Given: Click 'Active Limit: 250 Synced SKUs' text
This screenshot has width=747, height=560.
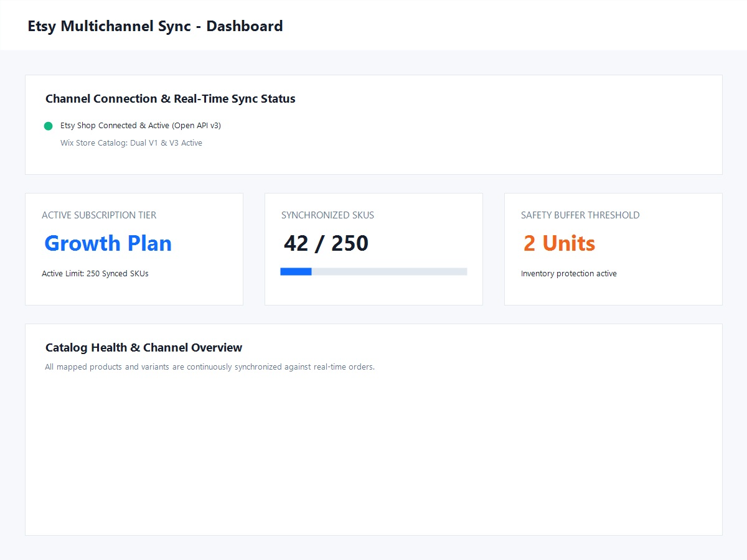Looking at the screenshot, I should coord(95,274).
